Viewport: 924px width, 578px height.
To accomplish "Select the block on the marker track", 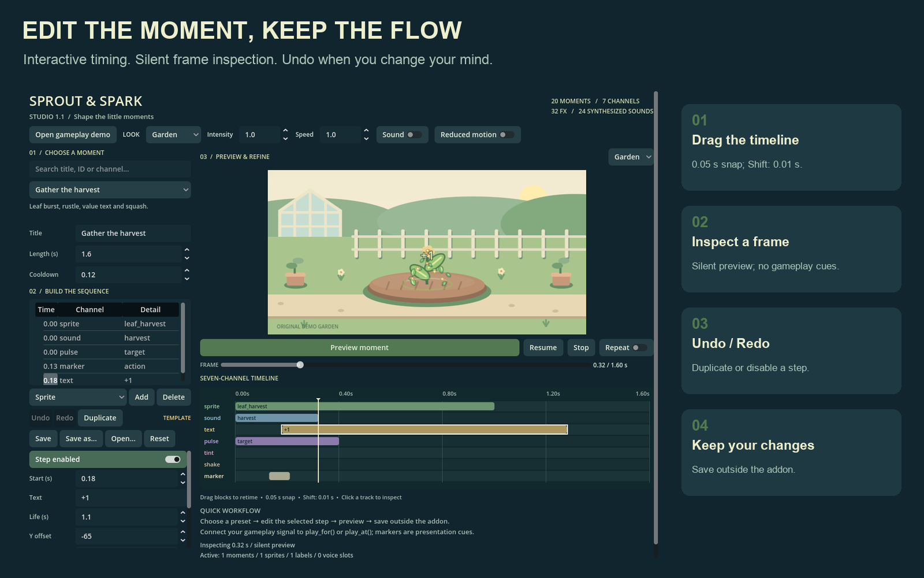I will click(280, 476).
